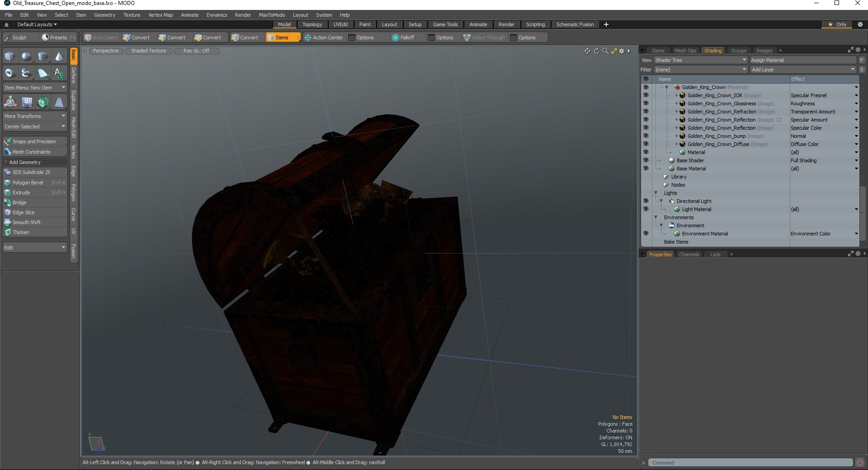The width and height of the screenshot is (868, 470).
Task: Click the viewport pan move icon
Action: tap(587, 51)
